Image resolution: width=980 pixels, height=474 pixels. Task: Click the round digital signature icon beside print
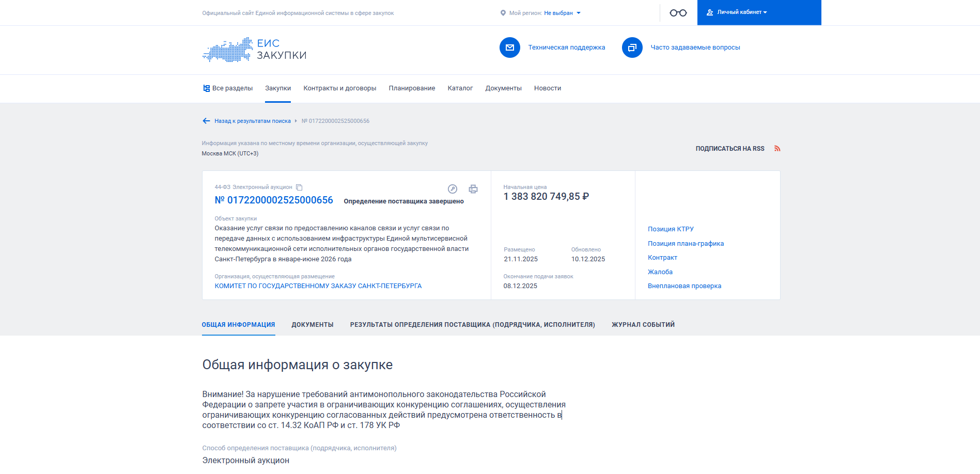coord(453,189)
